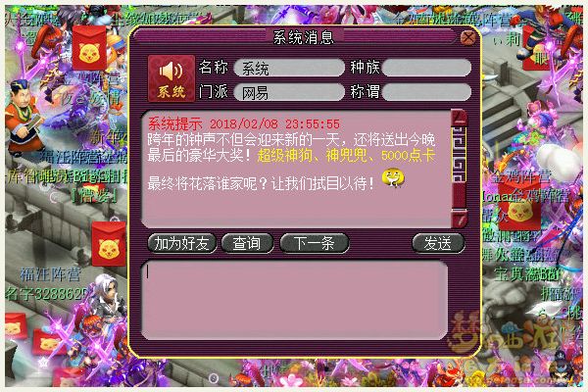Go to next message with 下一条
Viewport: 588px width, 392px height.
(x=315, y=243)
